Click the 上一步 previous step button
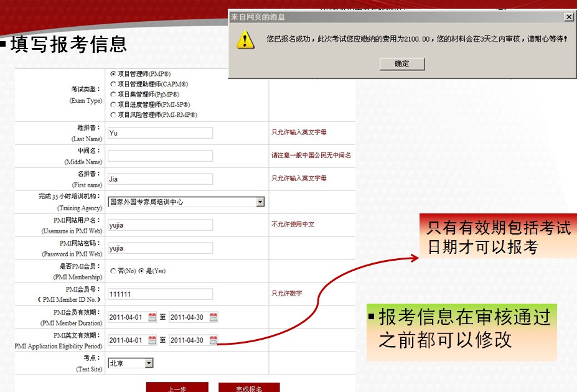Image resolution: width=577 pixels, height=392 pixels. pyautogui.click(x=177, y=388)
